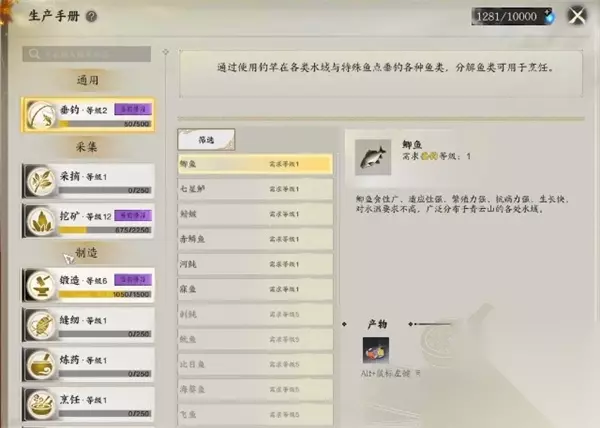Image resolution: width=600 pixels, height=428 pixels.
Task: Select the 炼药 mortar alchemy icon
Action: (x=41, y=365)
